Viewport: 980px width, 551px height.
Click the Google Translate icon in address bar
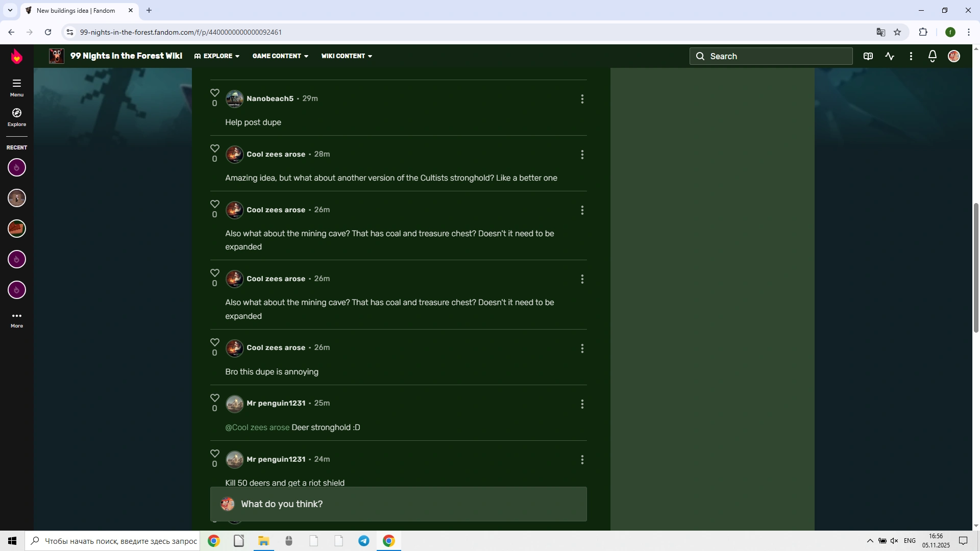pyautogui.click(x=880, y=32)
